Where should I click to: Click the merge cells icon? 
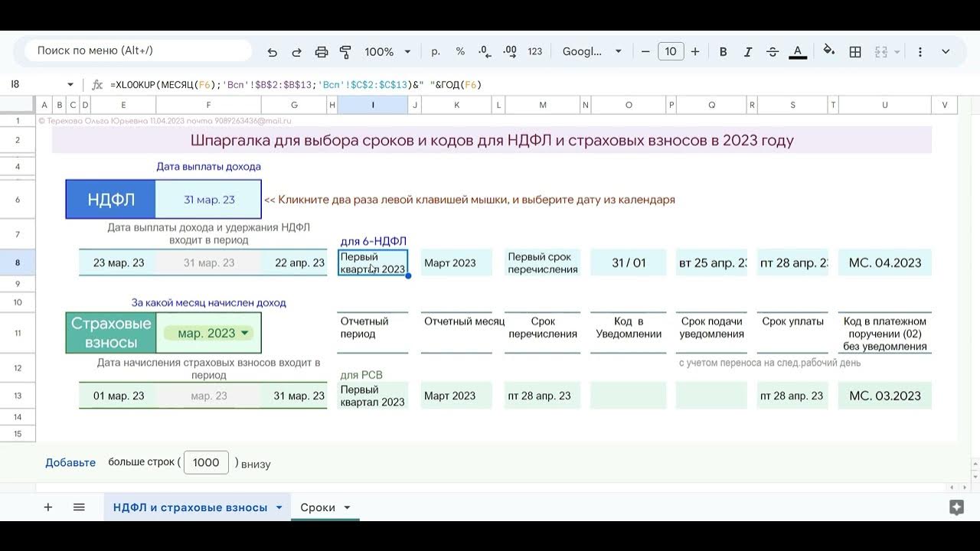coord(881,51)
